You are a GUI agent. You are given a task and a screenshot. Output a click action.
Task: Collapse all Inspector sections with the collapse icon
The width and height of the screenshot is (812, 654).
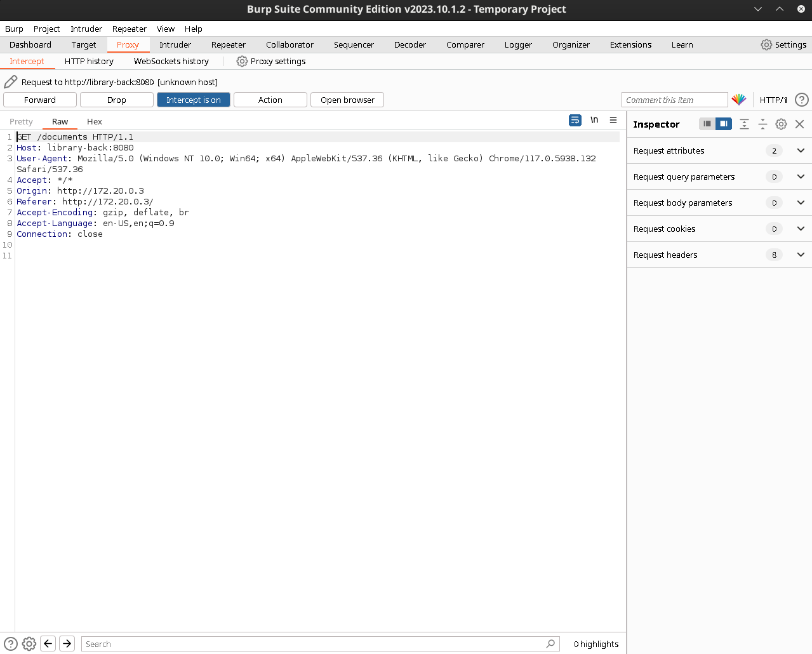click(x=762, y=124)
